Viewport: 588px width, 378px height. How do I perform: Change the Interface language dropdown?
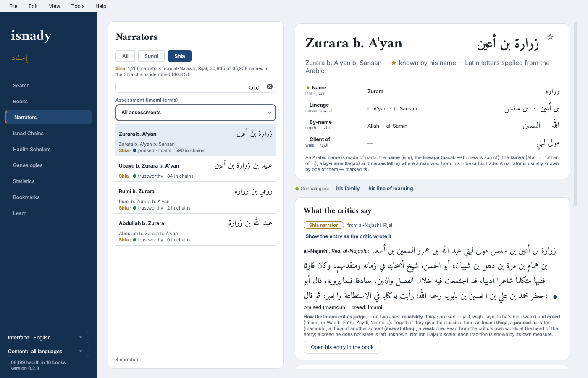point(48,338)
